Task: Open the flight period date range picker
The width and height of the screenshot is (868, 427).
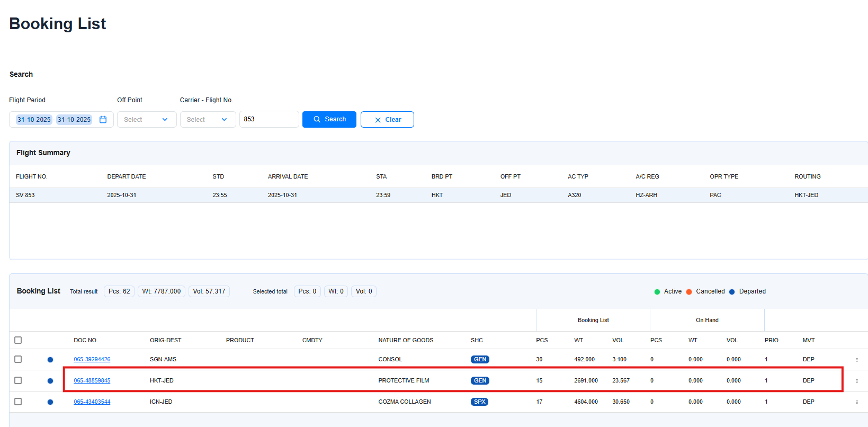Action: click(x=54, y=120)
